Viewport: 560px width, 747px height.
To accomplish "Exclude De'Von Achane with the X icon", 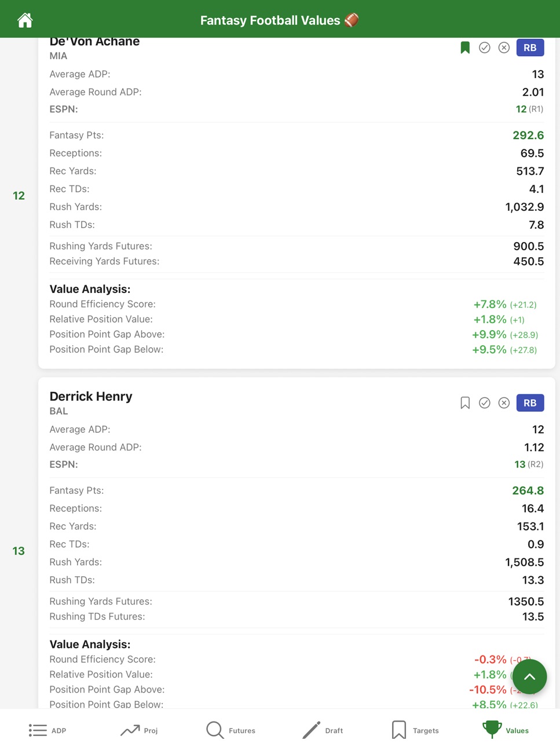I will 504,47.
